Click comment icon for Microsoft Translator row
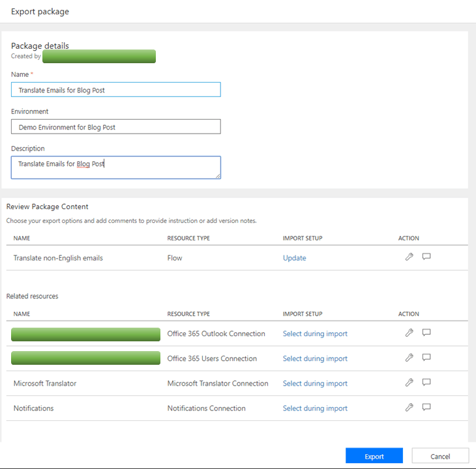Viewport: 476px width, 469px height. click(426, 382)
